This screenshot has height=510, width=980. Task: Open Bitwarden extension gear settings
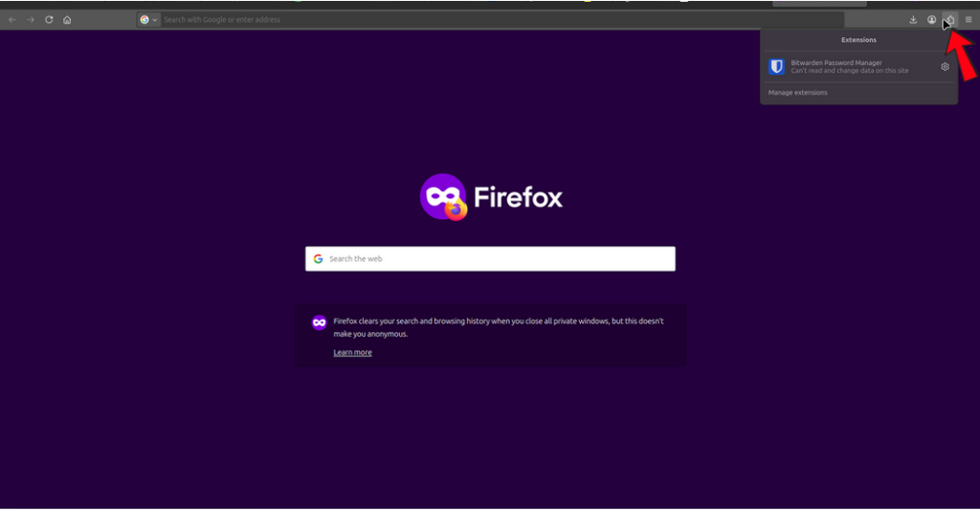pyautogui.click(x=945, y=67)
